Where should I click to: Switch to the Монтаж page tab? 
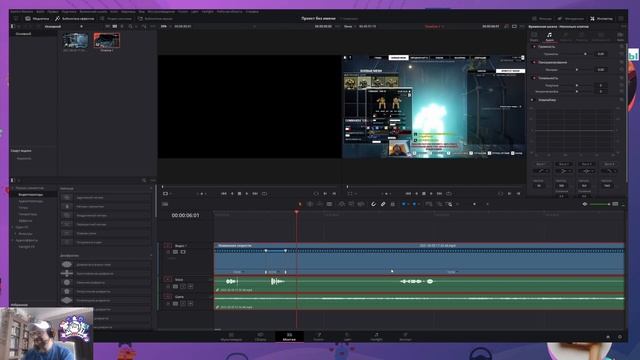(x=289, y=336)
